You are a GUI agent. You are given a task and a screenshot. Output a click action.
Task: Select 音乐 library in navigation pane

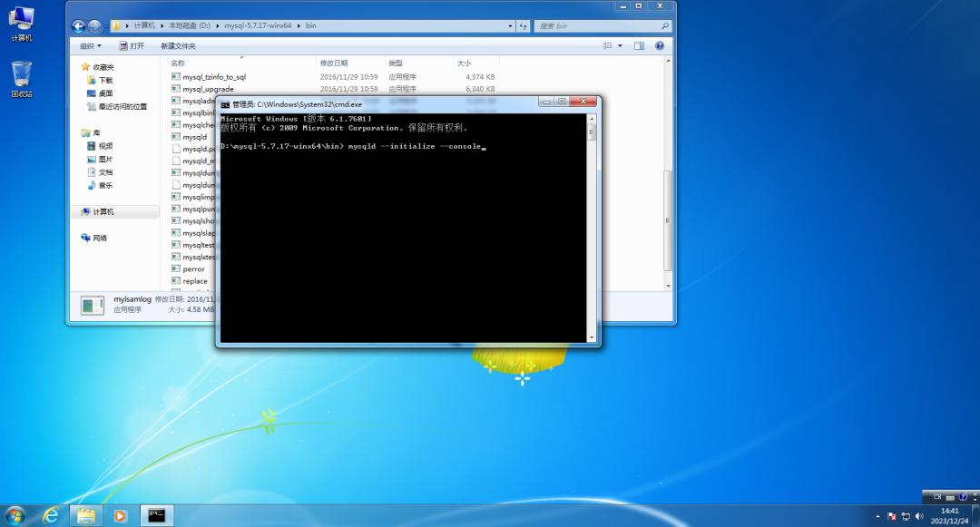[x=100, y=185]
